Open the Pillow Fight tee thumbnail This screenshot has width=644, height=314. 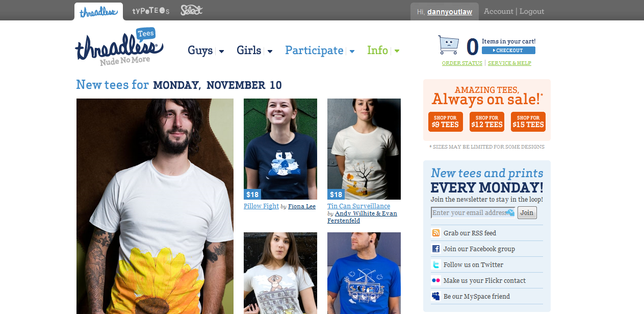(x=280, y=149)
